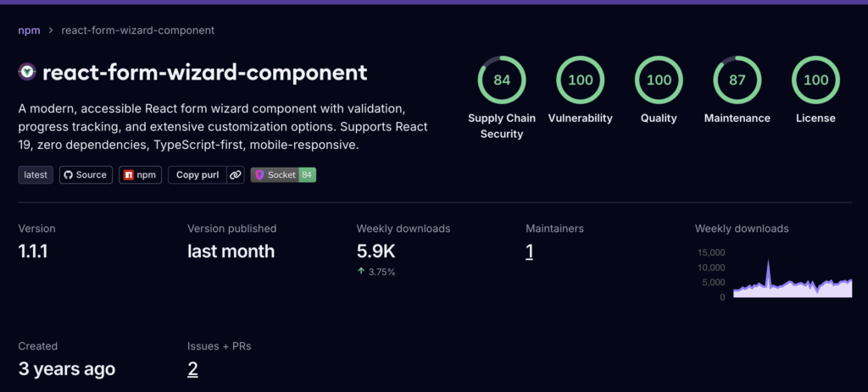Click the green up arrow 3.75% indicator
Viewport: 868px width, 392px height.
376,272
